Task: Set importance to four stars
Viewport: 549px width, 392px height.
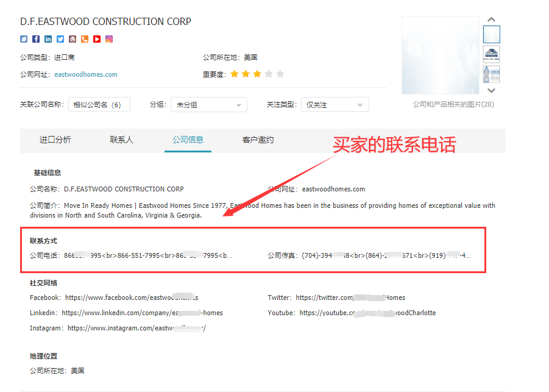Action: (x=269, y=74)
